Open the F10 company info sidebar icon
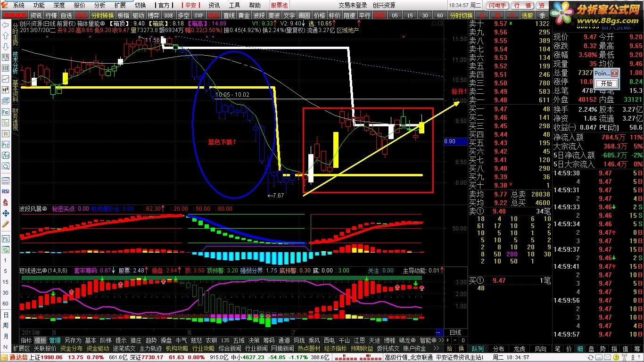This screenshot has height=362, width=644. point(6,112)
